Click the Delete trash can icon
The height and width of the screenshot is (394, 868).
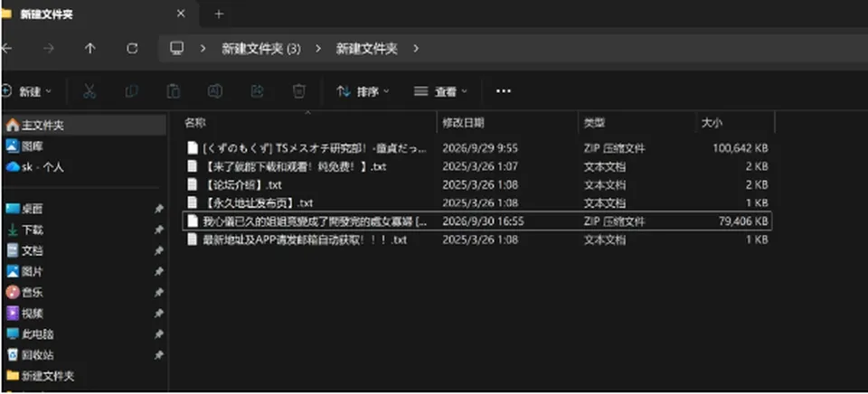[299, 91]
